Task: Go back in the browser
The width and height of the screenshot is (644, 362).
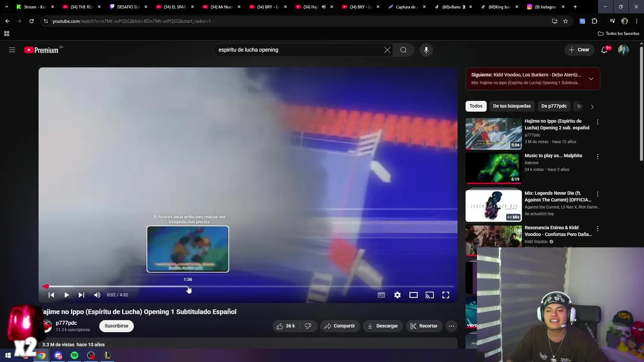Action: pos(7,21)
